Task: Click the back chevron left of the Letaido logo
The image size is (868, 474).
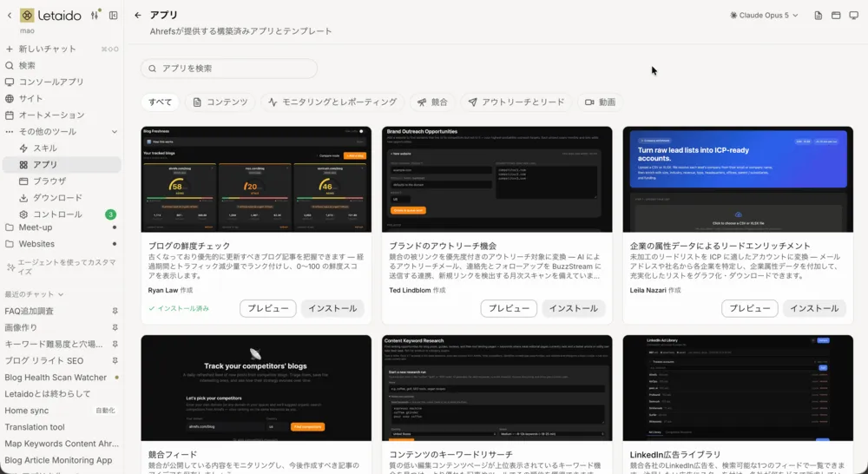Action: click(x=10, y=16)
